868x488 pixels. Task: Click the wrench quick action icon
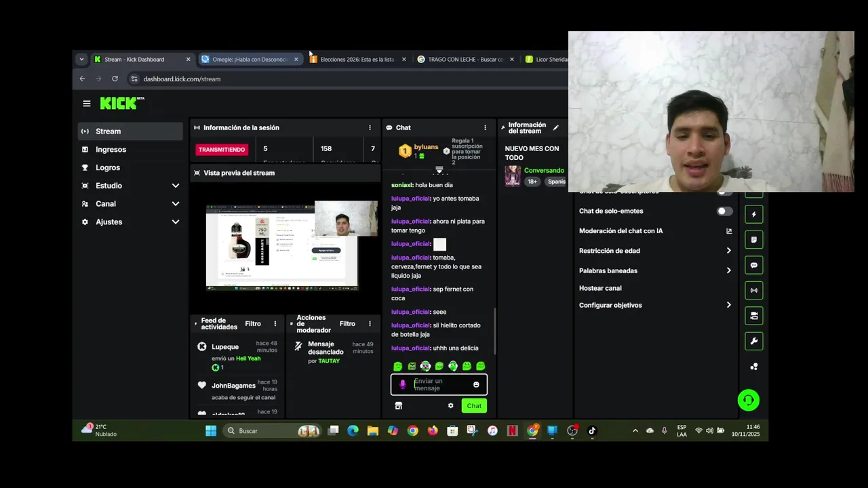coord(753,341)
